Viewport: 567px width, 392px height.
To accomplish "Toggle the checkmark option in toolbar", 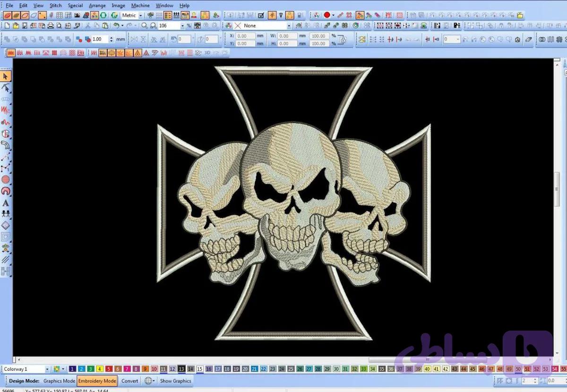I will (261, 16).
